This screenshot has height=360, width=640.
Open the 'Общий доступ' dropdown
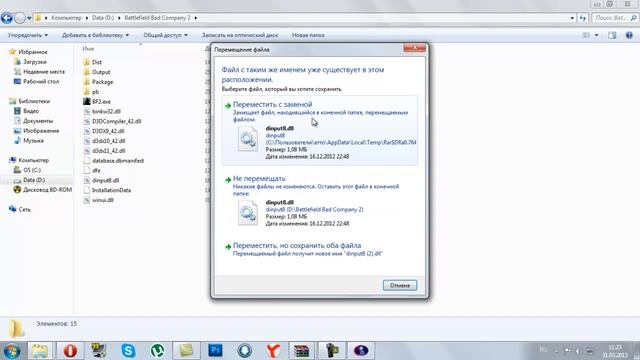click(x=165, y=35)
